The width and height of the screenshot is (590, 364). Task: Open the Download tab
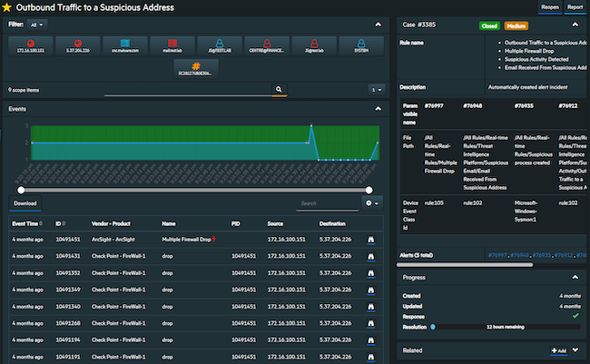[x=25, y=203]
